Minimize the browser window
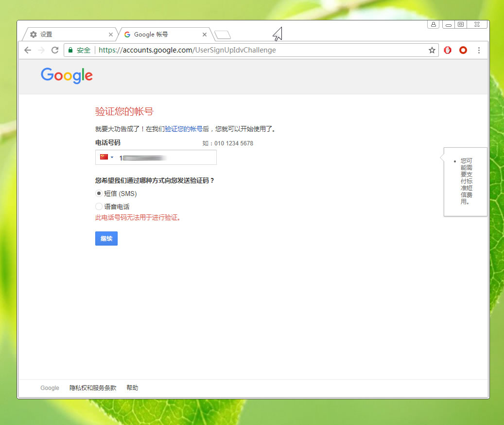Screen dimensions: 504x425 coord(449,24)
